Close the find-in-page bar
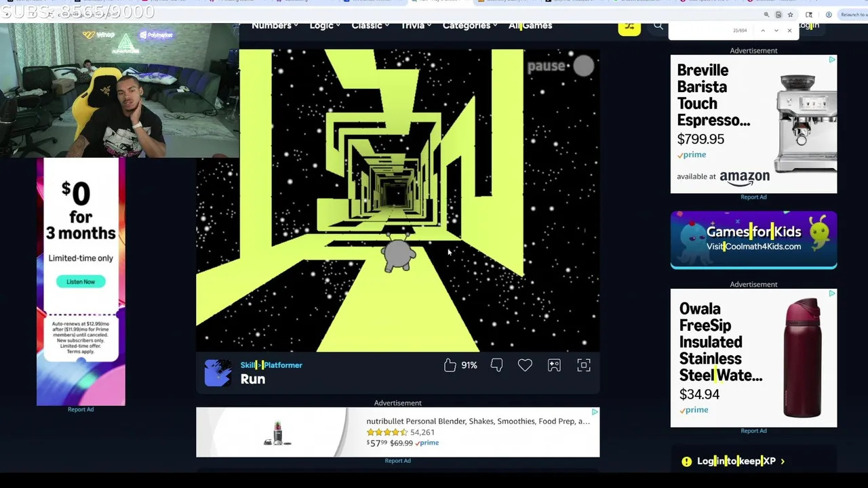The image size is (868, 488). coord(789,30)
